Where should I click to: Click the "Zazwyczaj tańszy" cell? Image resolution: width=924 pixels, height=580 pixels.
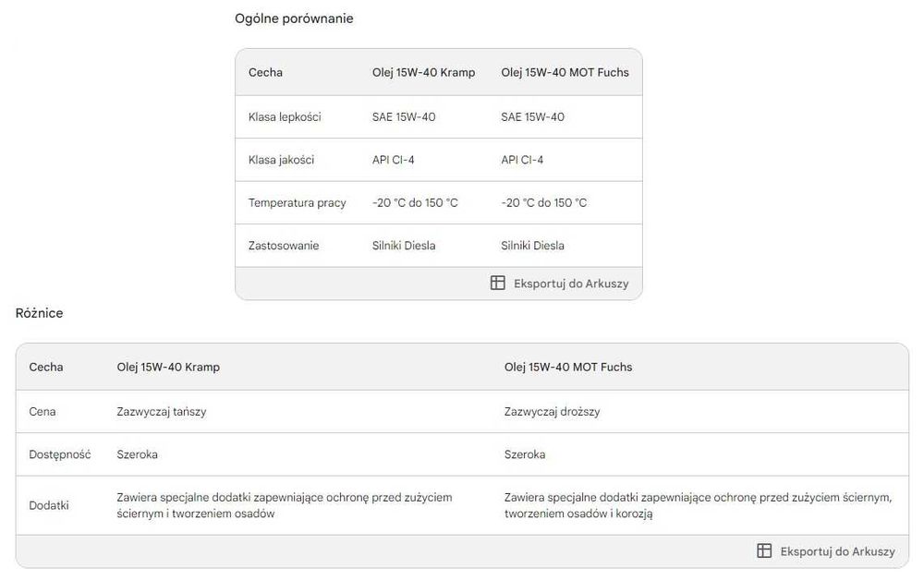[162, 412]
